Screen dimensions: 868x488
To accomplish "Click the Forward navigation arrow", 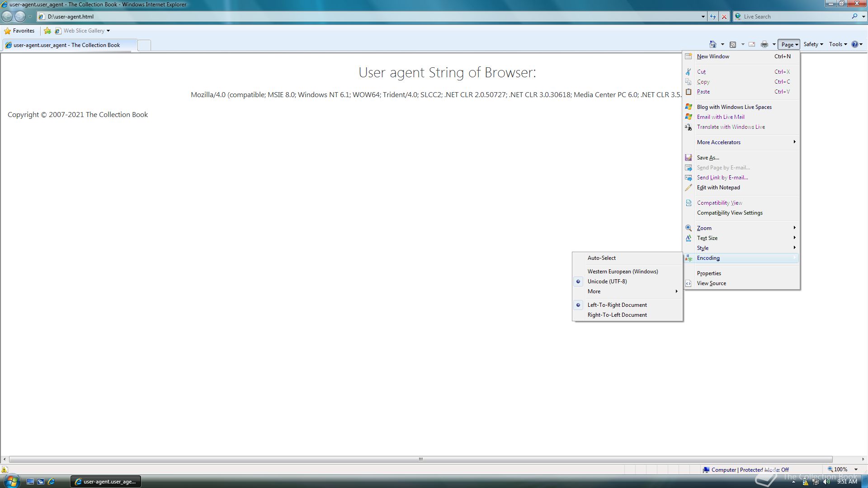I will click(x=20, y=16).
